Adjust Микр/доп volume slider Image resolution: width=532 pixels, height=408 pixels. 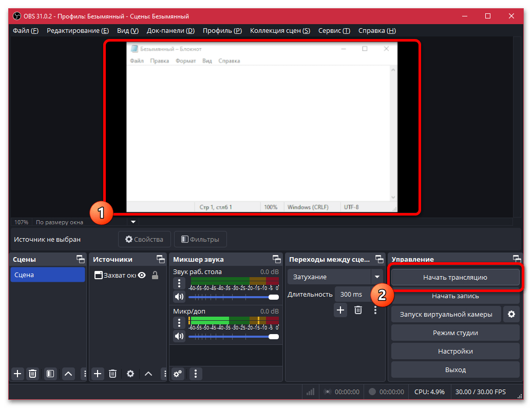point(234,337)
